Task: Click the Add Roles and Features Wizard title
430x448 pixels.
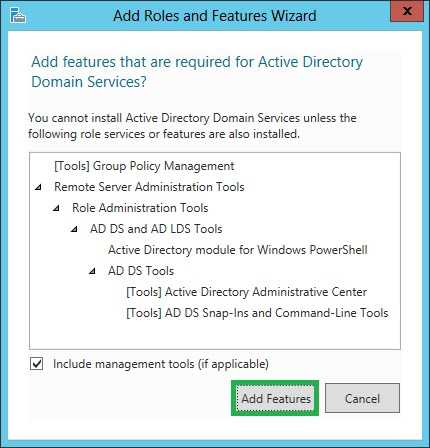Action: (215, 16)
